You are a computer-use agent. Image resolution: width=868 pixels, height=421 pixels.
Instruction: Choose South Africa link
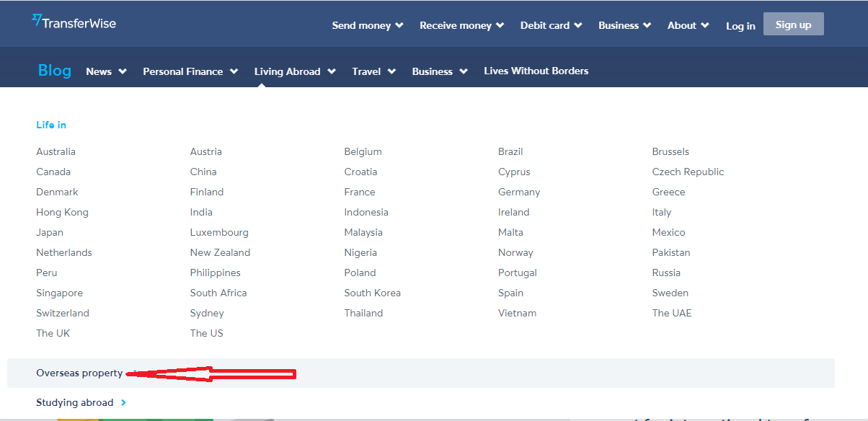click(x=218, y=293)
